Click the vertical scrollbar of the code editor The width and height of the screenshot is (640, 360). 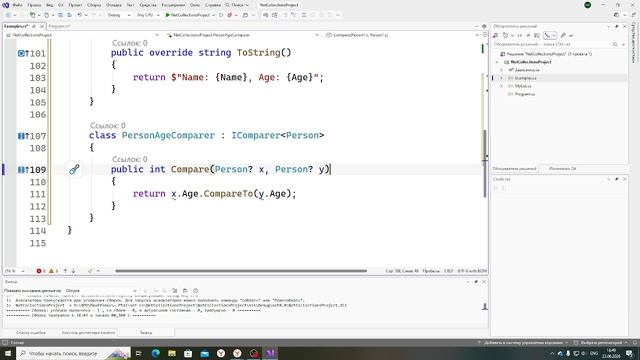coord(485,163)
